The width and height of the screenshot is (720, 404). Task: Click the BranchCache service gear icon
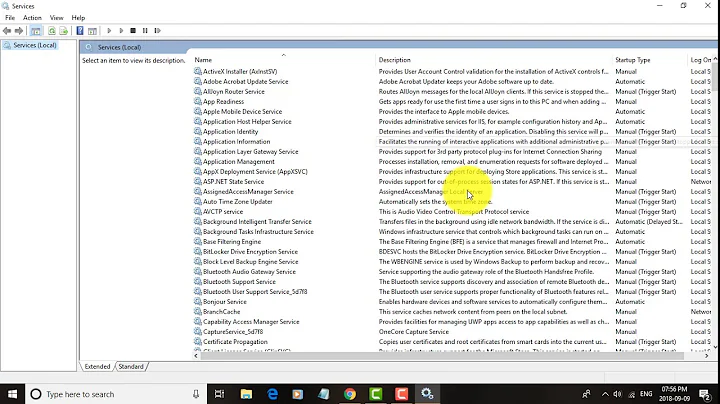pos(197,312)
